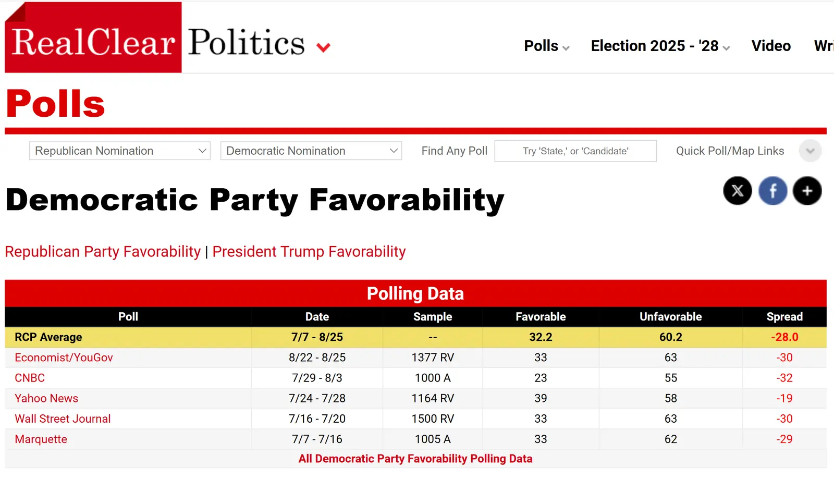Open the Election 2025 - '28 menu

659,46
